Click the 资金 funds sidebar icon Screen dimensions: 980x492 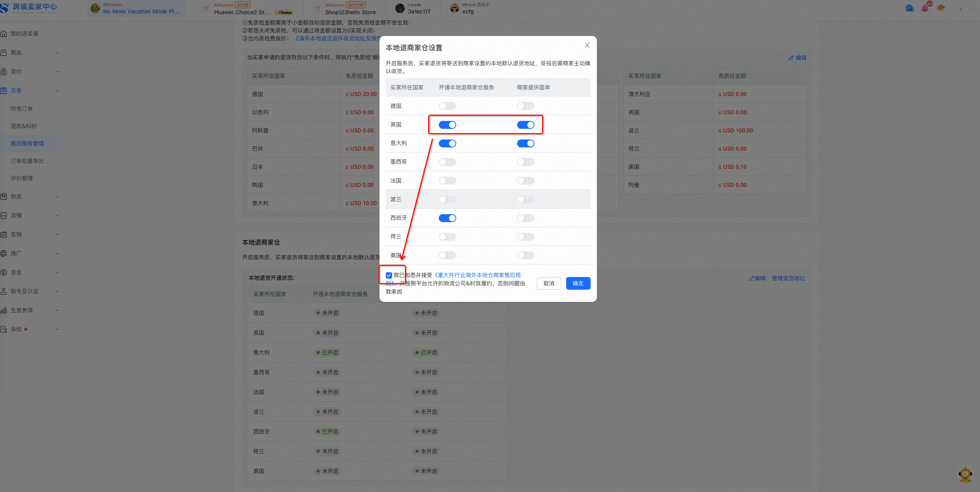[4, 272]
